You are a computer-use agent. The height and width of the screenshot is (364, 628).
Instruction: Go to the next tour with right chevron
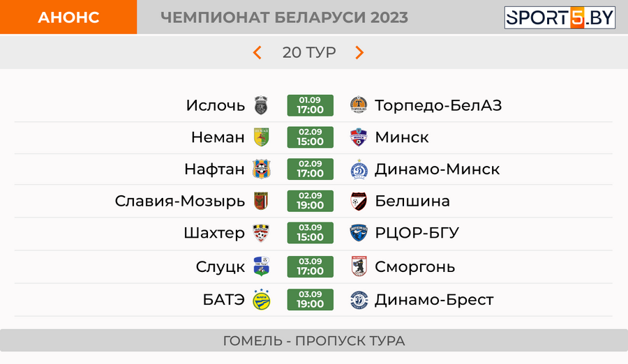click(359, 52)
